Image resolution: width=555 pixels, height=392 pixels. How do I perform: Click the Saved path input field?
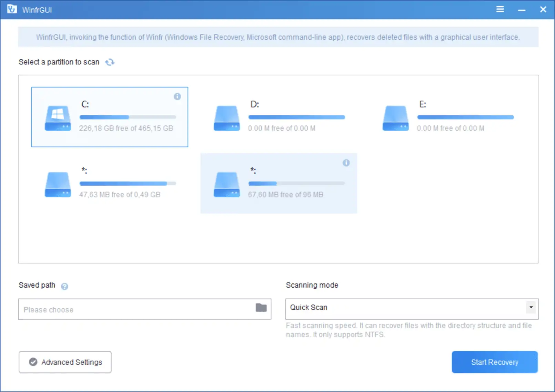[x=145, y=309]
